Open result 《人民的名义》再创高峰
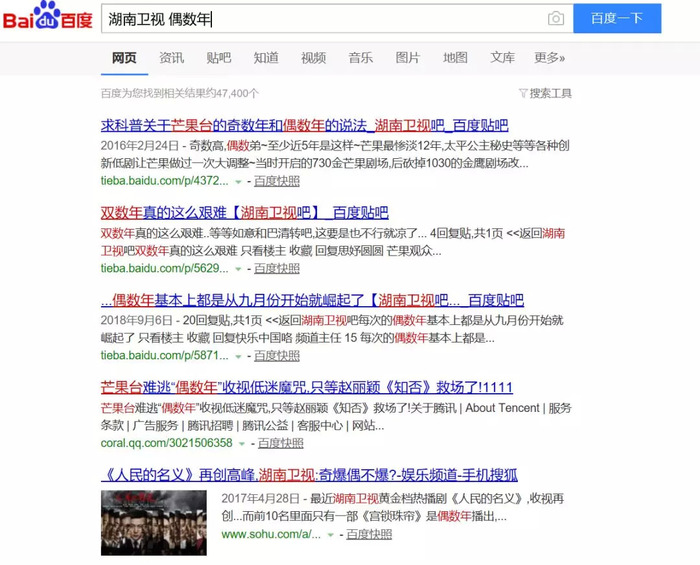Screen dimensions: 700x565 [x=309, y=475]
